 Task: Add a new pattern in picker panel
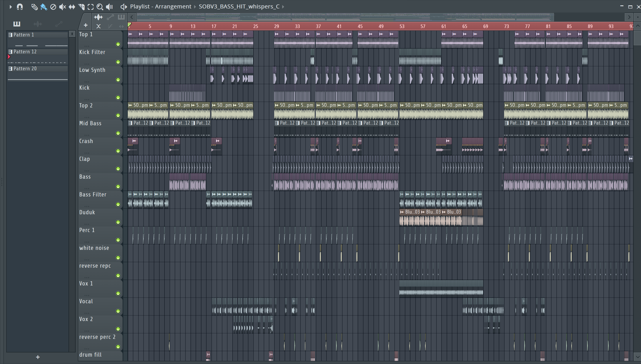click(38, 357)
